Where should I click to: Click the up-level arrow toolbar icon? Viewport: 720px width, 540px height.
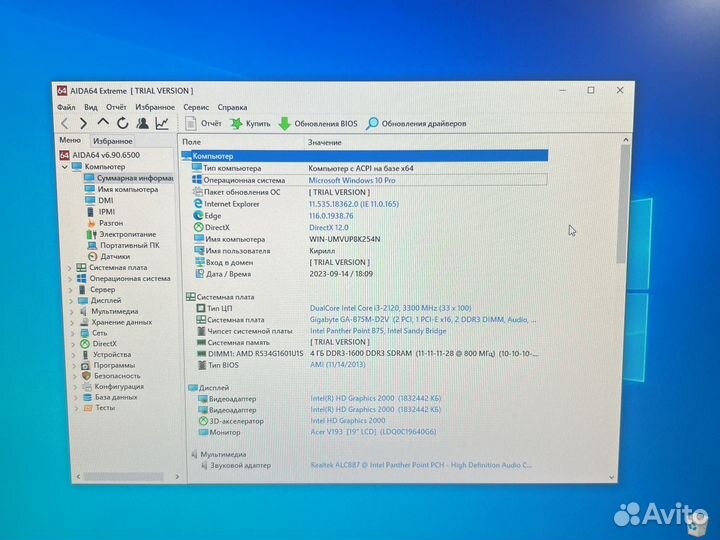[103, 122]
